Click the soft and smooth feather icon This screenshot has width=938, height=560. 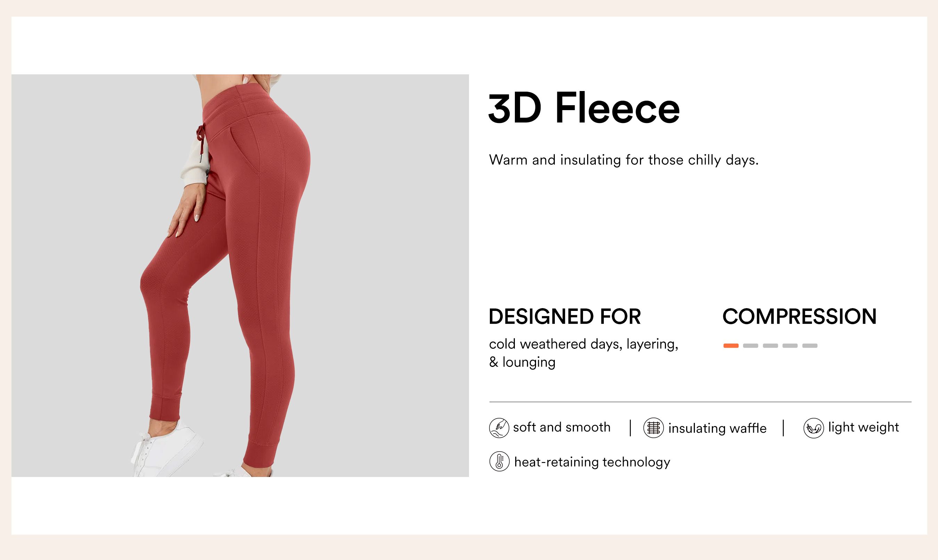click(x=499, y=428)
